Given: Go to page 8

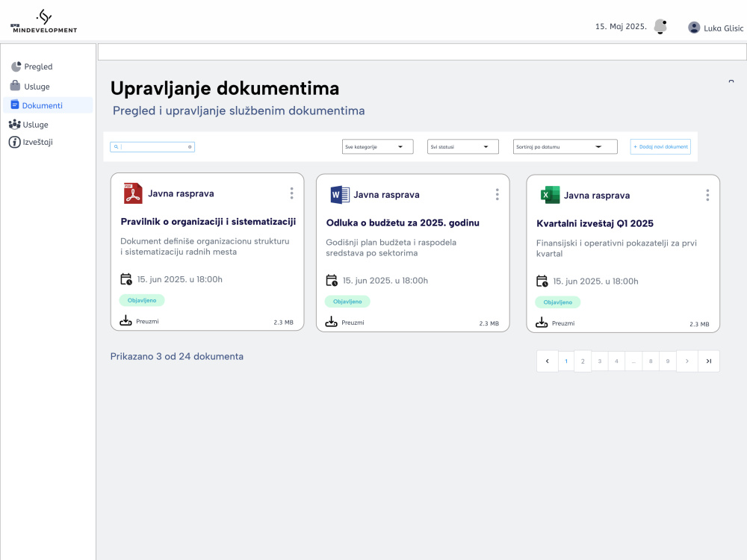Looking at the screenshot, I should tap(651, 361).
